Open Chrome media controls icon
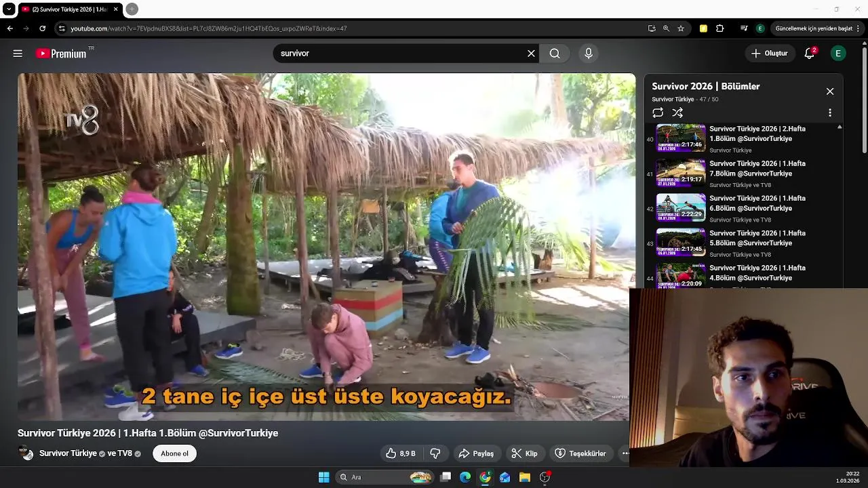The image size is (868, 488). (x=744, y=28)
